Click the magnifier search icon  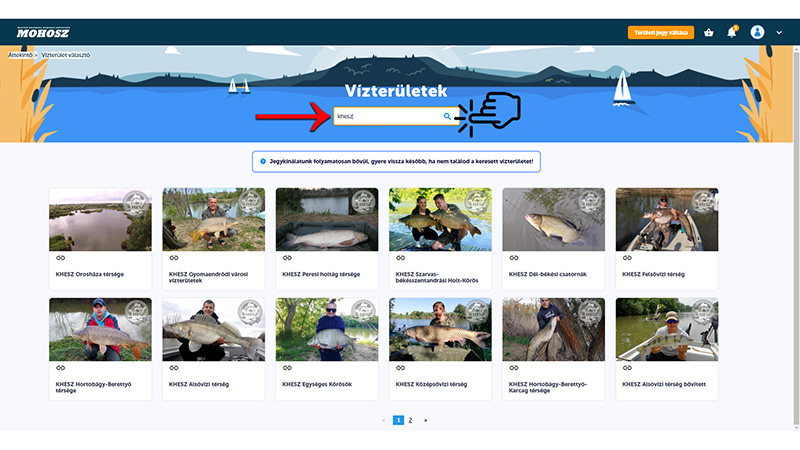(x=447, y=116)
